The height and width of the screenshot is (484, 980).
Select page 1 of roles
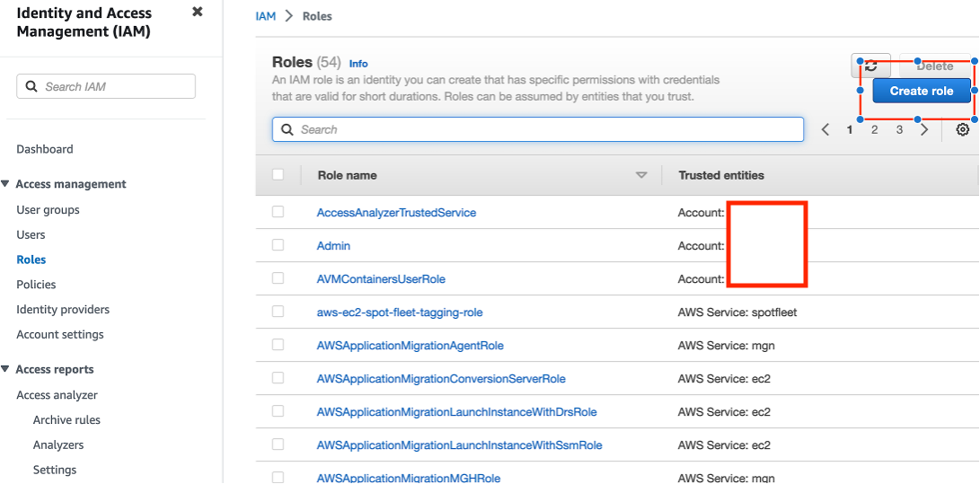tap(850, 129)
